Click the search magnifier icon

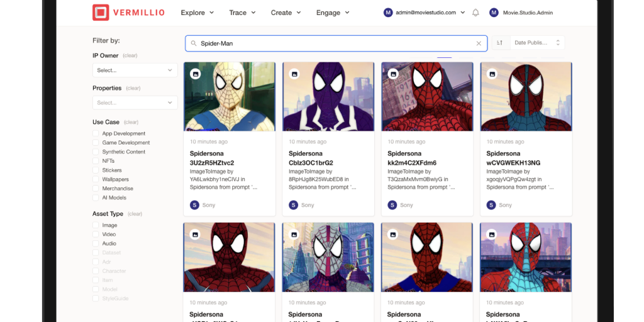click(x=194, y=43)
